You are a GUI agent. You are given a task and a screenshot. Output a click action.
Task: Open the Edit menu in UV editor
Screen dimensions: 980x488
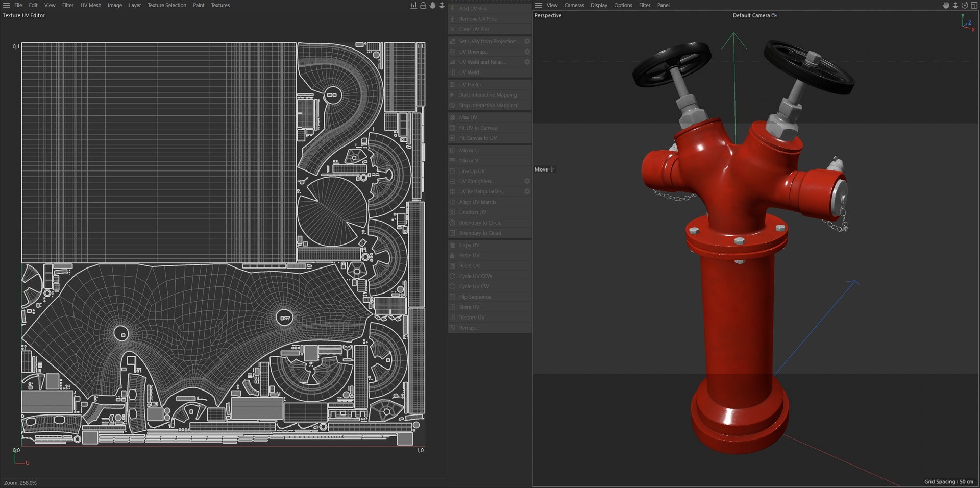pyautogui.click(x=33, y=5)
